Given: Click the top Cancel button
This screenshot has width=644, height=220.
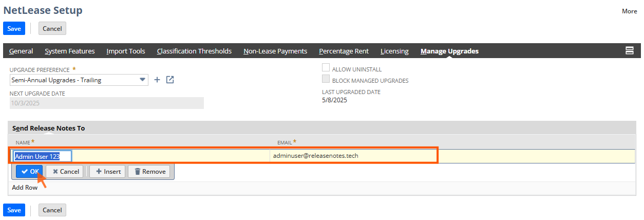Looking at the screenshot, I should point(52,28).
